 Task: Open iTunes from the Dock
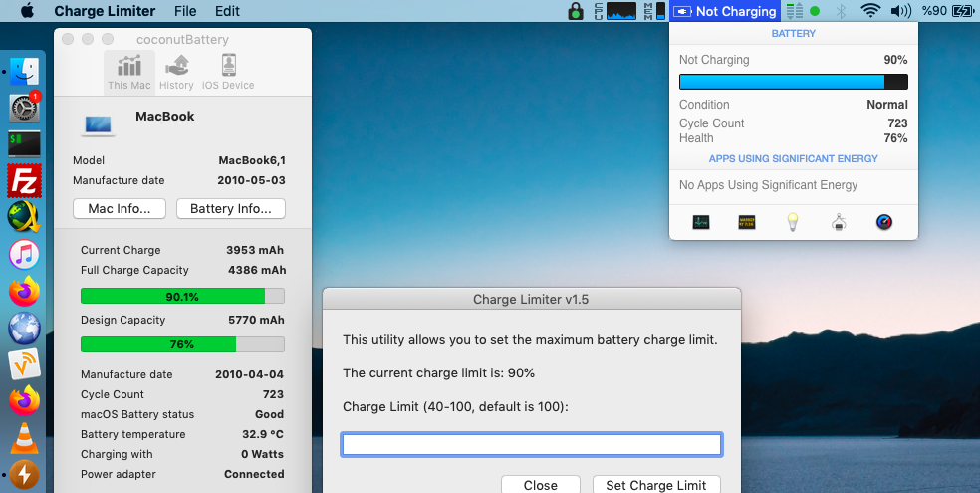pyautogui.click(x=24, y=254)
